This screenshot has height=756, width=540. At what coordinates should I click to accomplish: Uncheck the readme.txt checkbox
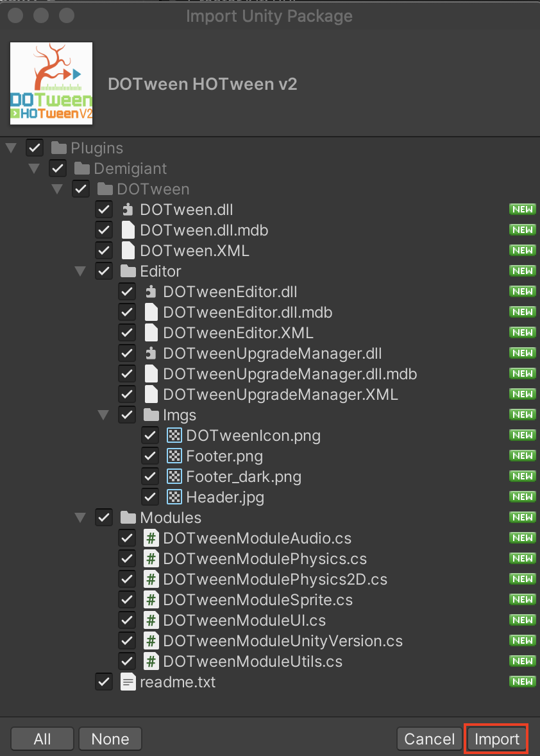click(x=104, y=682)
